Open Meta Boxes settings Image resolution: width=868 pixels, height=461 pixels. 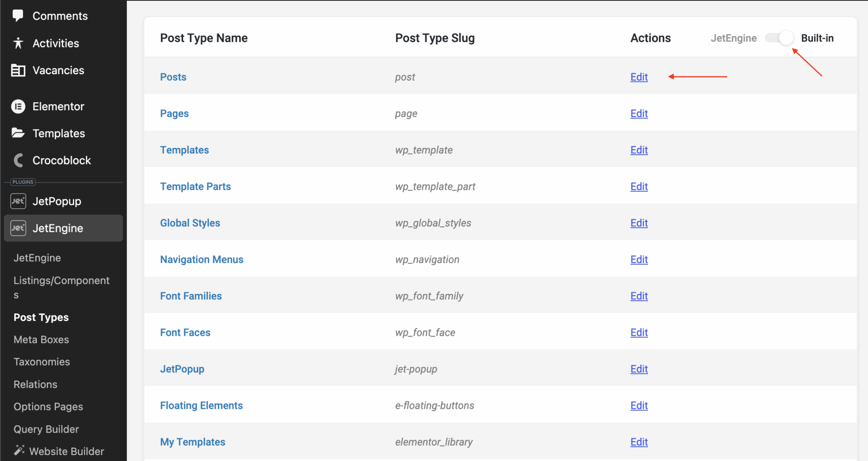[x=41, y=339]
